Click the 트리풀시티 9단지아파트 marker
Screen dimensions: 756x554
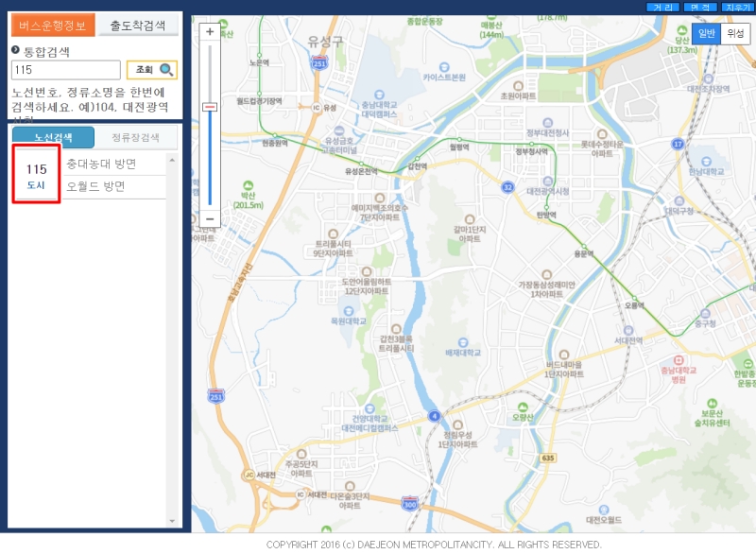pos(333,234)
